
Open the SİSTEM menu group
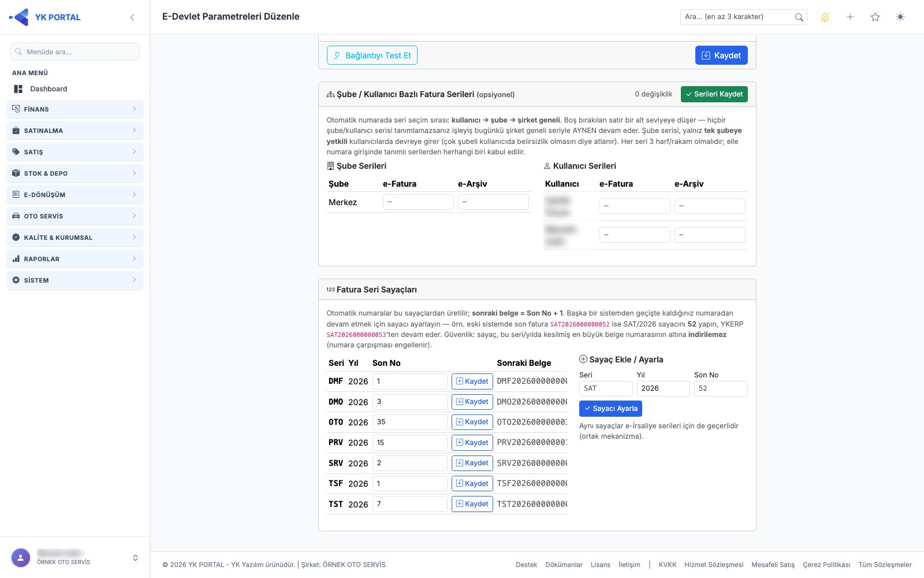(75, 280)
